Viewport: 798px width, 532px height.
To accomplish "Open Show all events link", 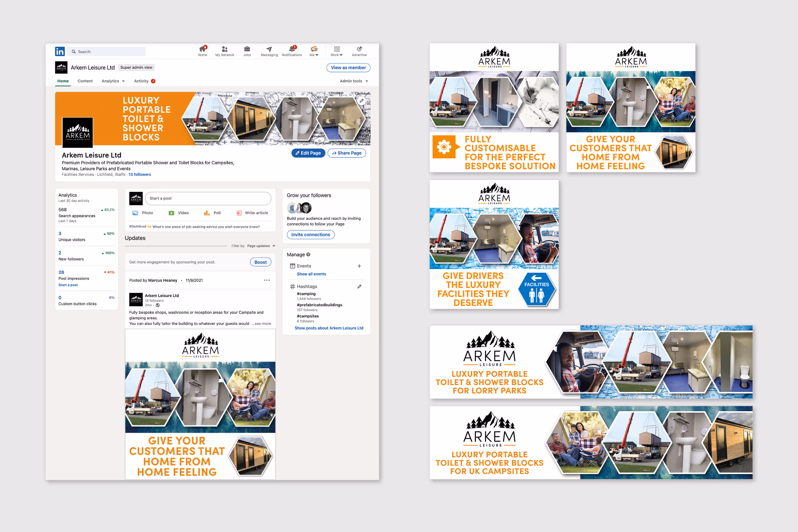I will click(x=311, y=274).
